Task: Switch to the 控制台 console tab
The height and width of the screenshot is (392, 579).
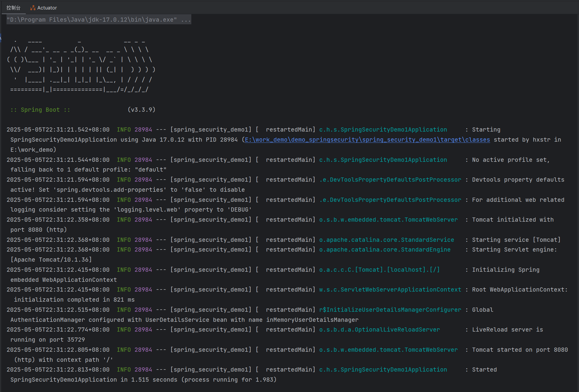Action: coord(13,8)
